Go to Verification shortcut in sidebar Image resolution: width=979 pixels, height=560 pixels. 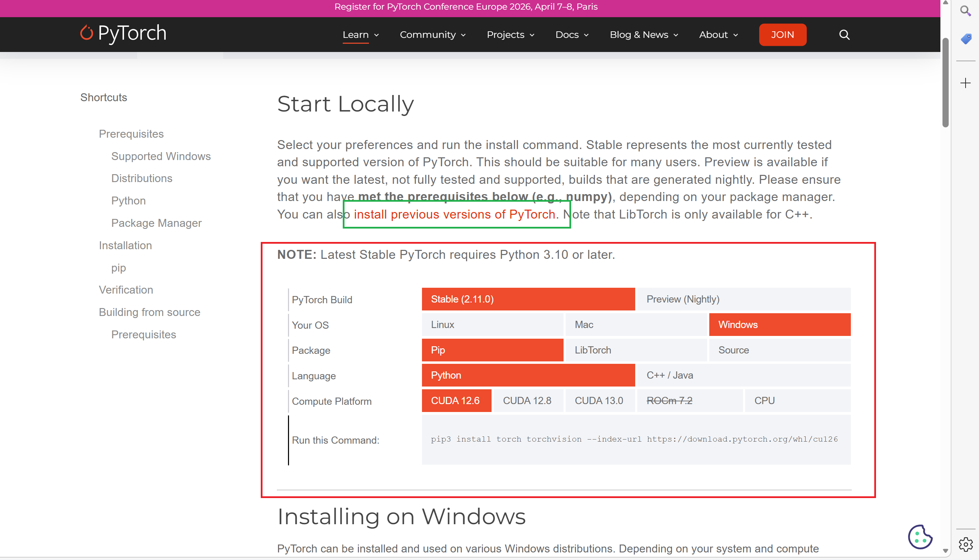click(x=126, y=289)
